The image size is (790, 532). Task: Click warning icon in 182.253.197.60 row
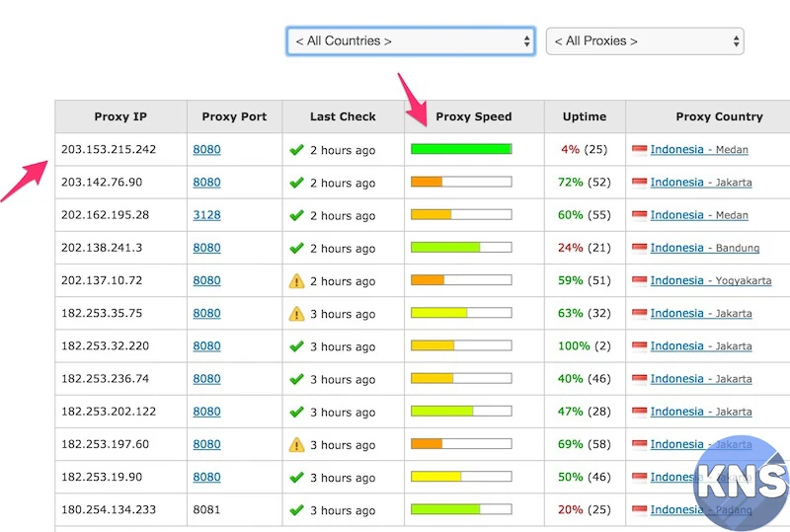click(296, 445)
